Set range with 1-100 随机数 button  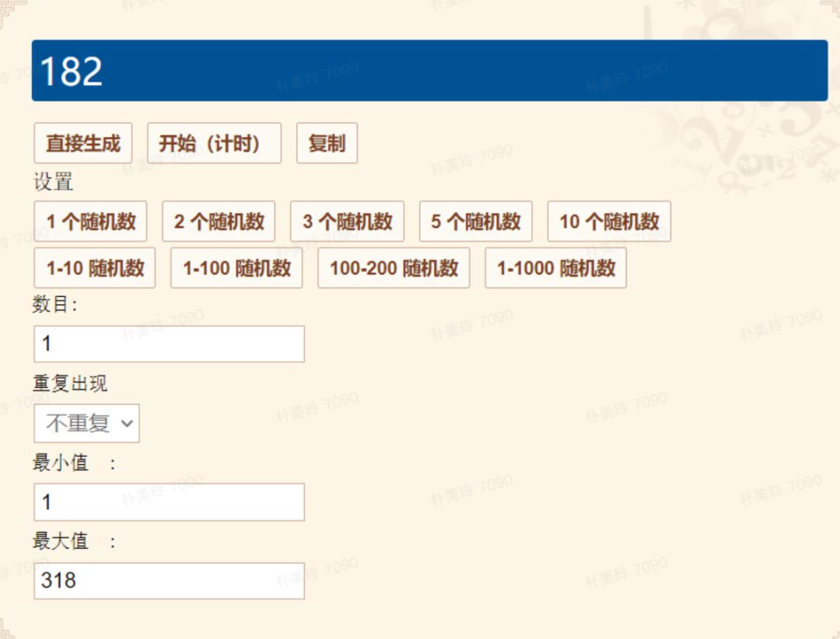coord(236,268)
